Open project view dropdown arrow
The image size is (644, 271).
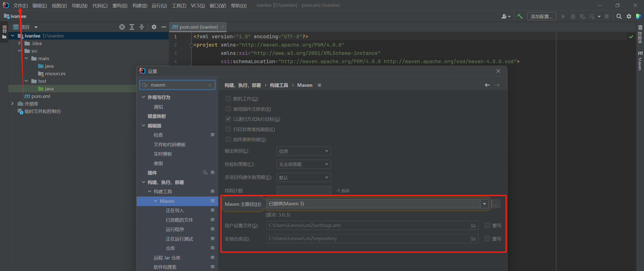[36, 27]
